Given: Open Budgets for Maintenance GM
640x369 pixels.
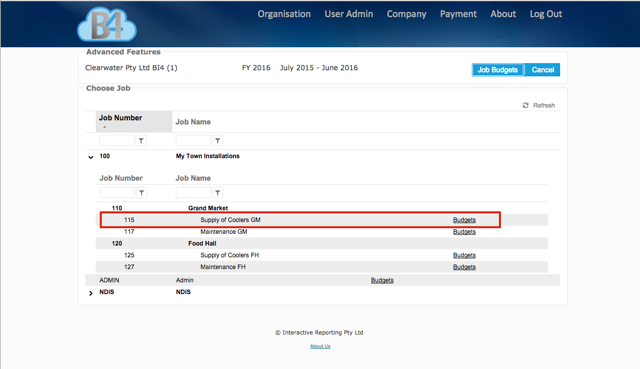Looking at the screenshot, I should [464, 232].
